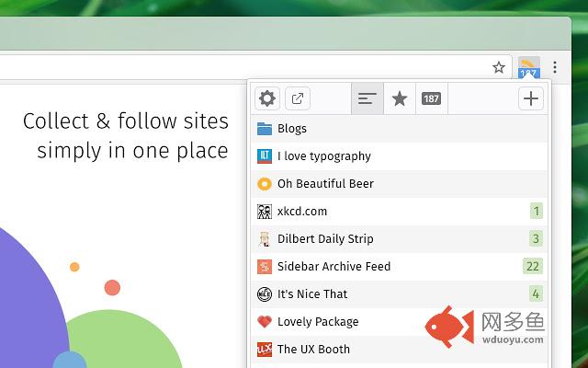Select I love typography feed
Screen dimensions: 588x368
[x=399, y=156]
